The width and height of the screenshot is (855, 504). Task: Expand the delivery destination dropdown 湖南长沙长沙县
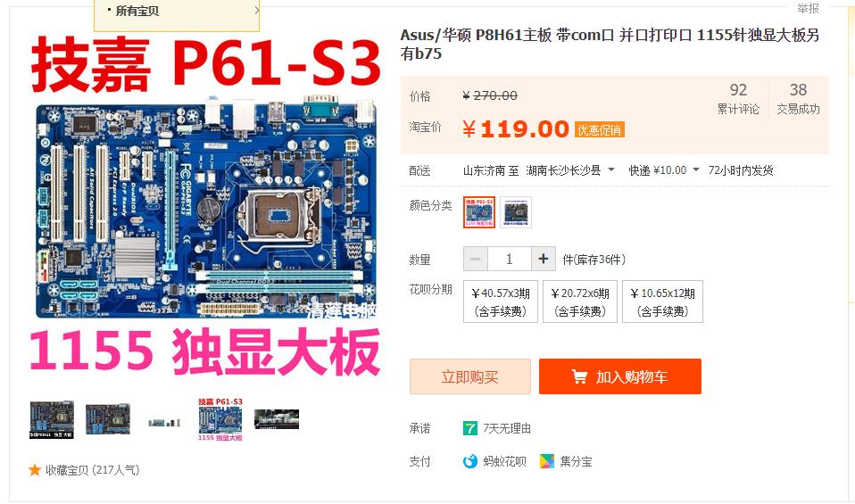coord(570,170)
